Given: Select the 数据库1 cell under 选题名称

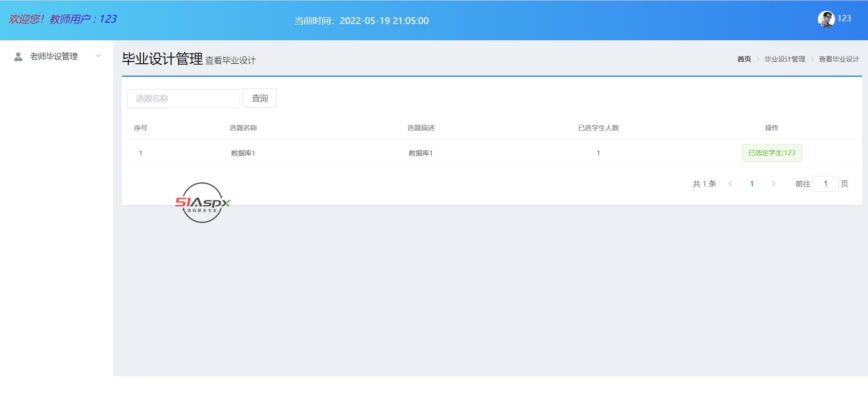Looking at the screenshot, I should (x=243, y=153).
